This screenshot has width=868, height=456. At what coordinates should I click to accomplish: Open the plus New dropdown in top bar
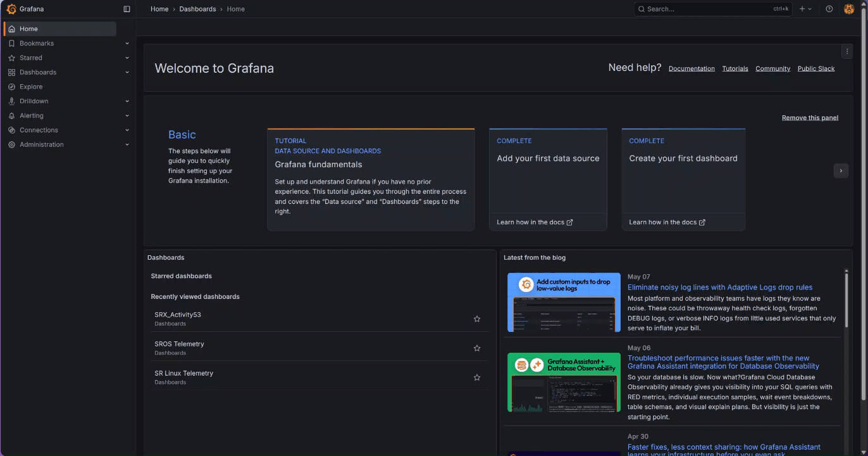coord(805,9)
